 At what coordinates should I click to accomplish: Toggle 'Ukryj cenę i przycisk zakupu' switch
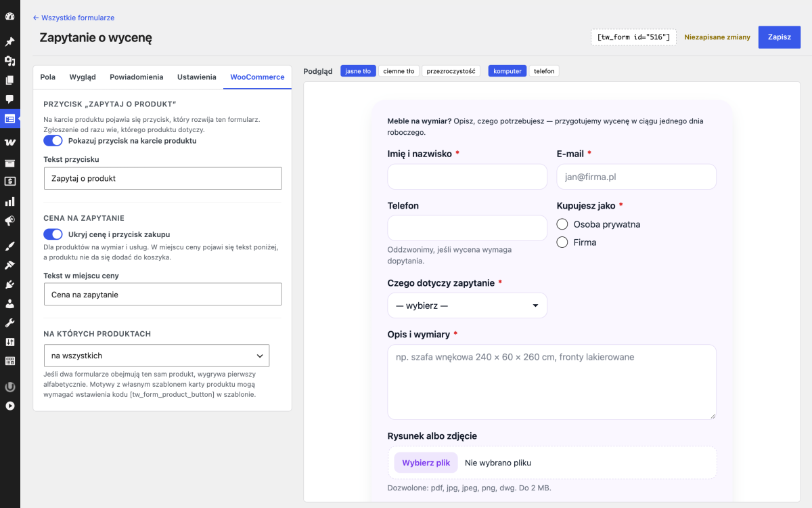pyautogui.click(x=53, y=234)
